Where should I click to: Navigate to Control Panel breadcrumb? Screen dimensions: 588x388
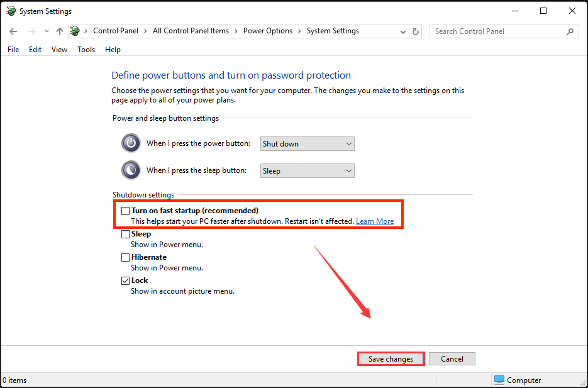(116, 31)
